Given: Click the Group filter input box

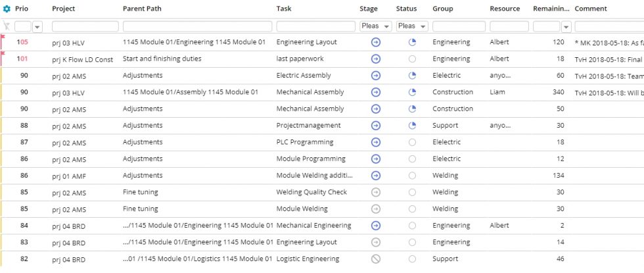Looking at the screenshot, I should coord(458,26).
